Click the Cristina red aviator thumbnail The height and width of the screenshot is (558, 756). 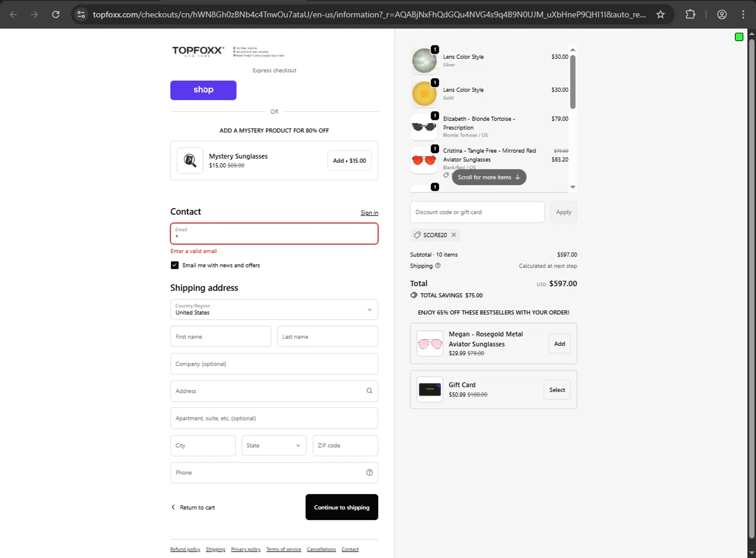pyautogui.click(x=424, y=160)
